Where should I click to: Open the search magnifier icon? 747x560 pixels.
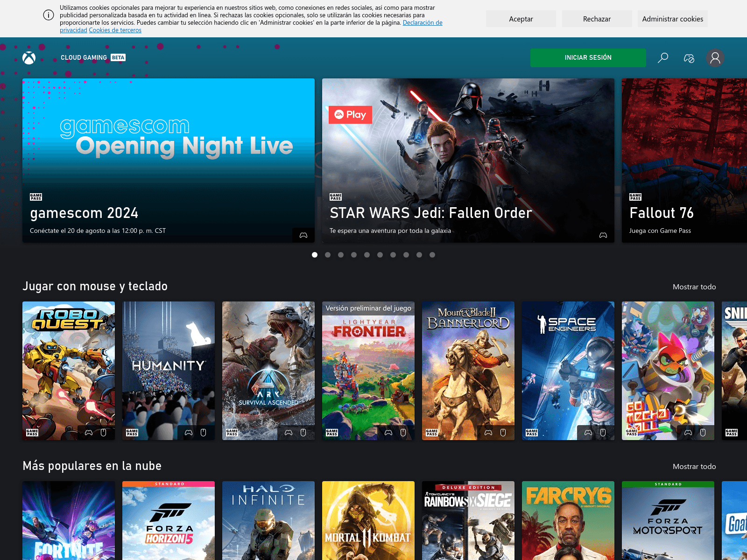pyautogui.click(x=663, y=58)
